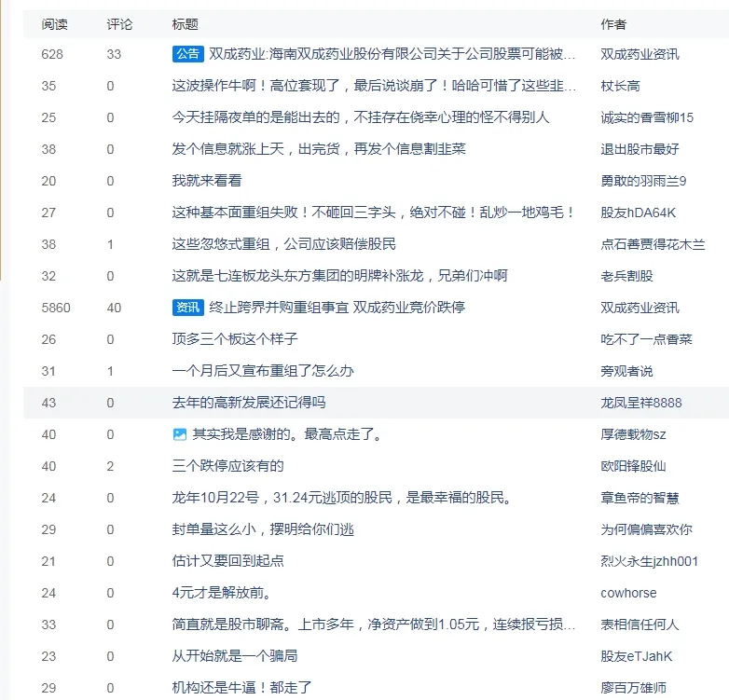The image size is (729, 700).
Task: Open author profile 烈火永生jzhh001
Action: [x=649, y=560]
